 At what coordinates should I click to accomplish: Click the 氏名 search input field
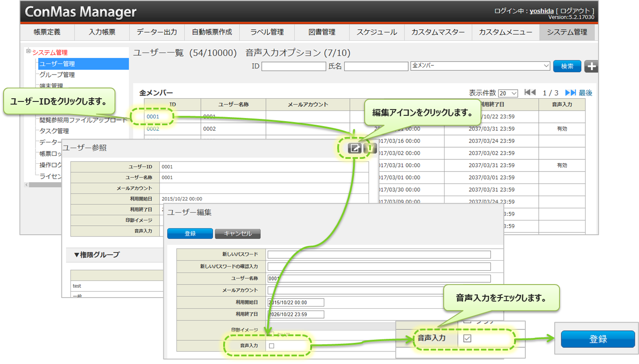coord(376,66)
